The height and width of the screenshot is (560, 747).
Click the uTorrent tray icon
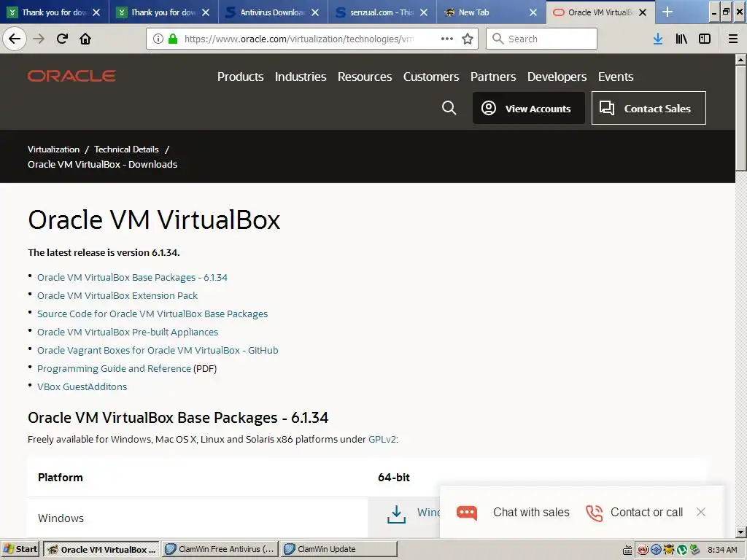pyautogui.click(x=682, y=550)
